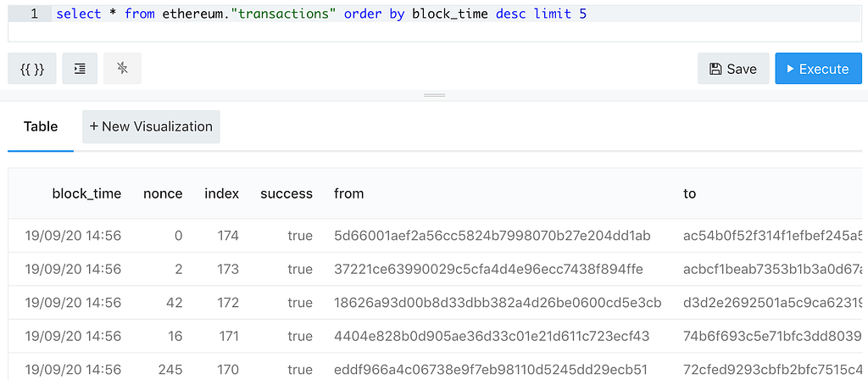Click the curly braces parameter button

pos(32,69)
